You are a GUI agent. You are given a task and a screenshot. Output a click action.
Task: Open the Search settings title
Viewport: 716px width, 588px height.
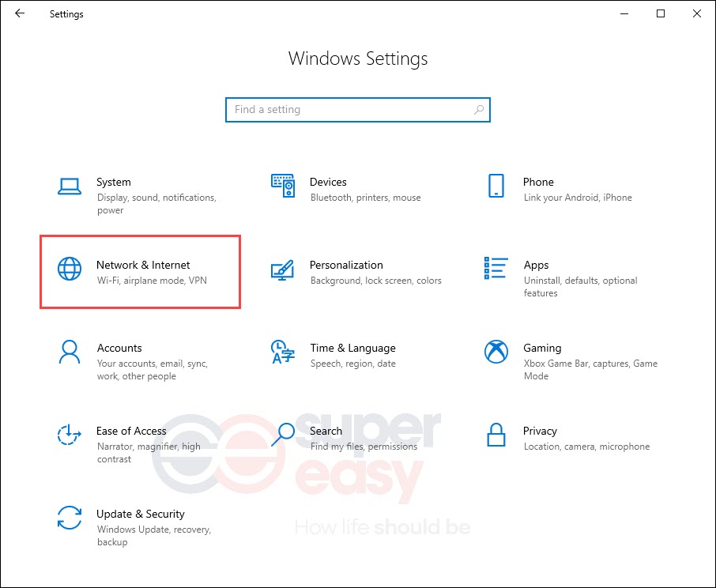326,431
